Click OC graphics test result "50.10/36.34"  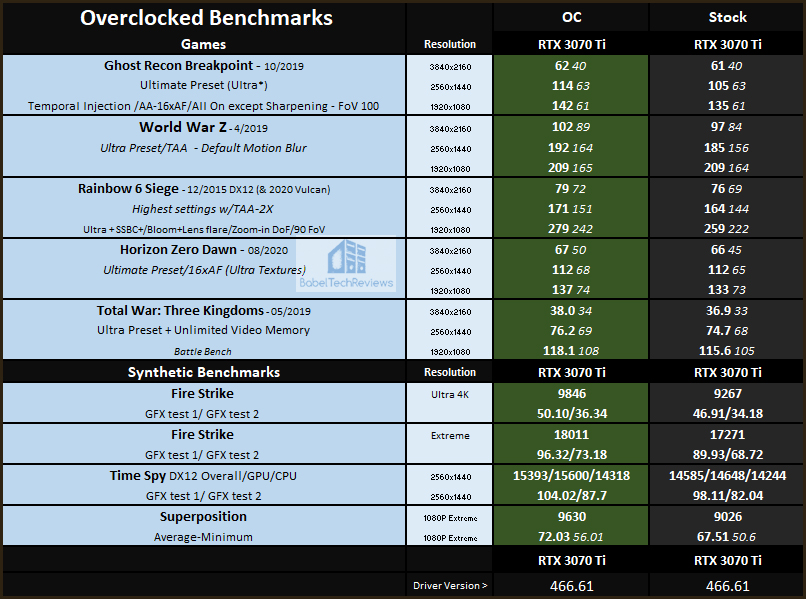[x=572, y=414]
